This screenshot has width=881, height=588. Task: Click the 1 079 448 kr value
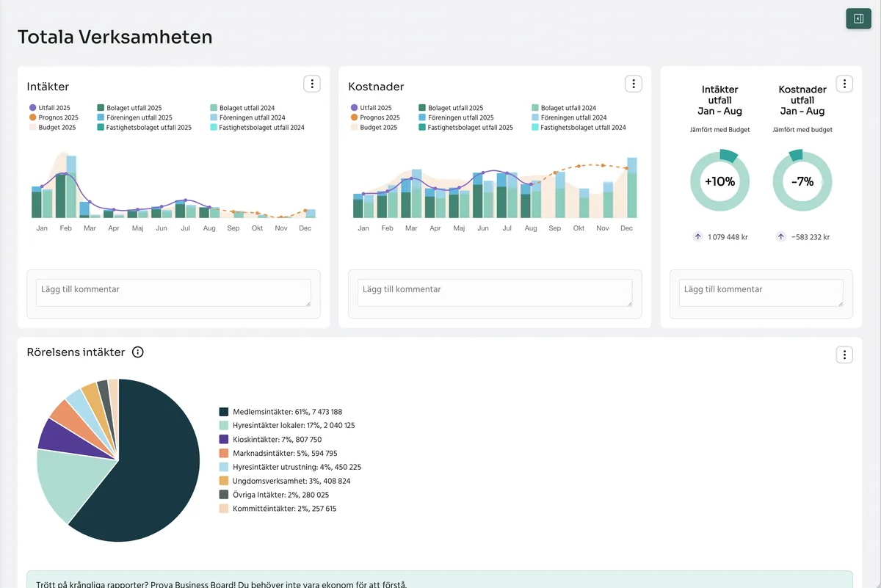tap(728, 237)
